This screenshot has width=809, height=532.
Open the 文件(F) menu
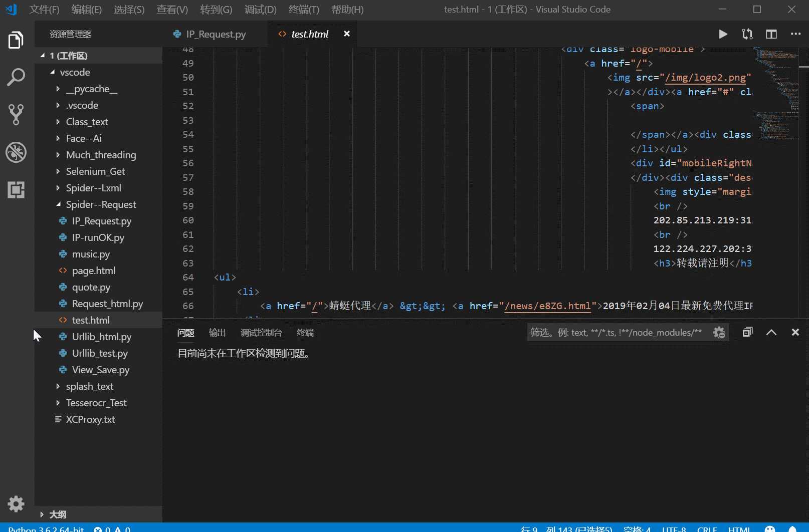[x=44, y=10]
